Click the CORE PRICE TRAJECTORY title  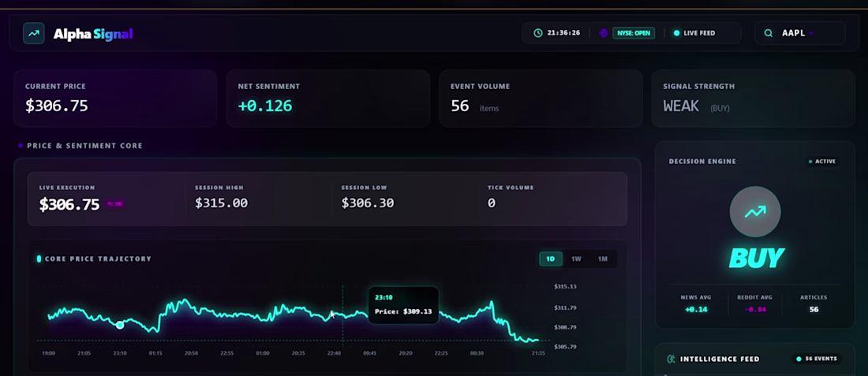[x=98, y=259]
